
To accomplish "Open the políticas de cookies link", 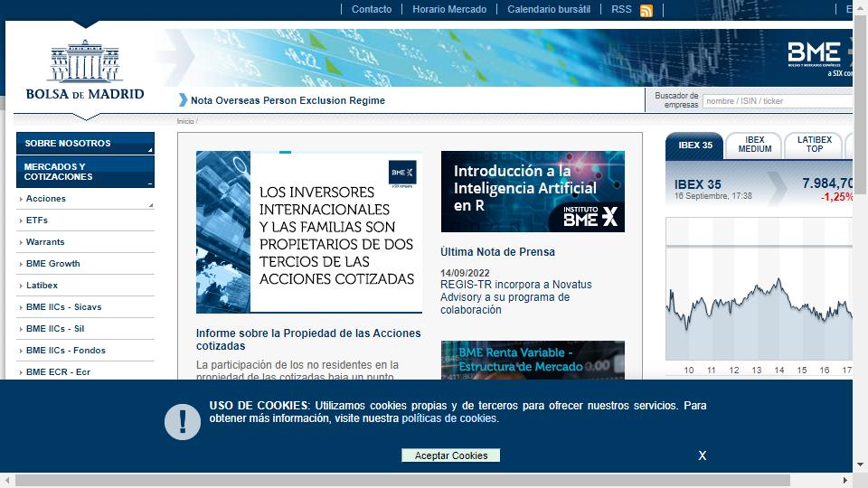I will click(x=449, y=418).
